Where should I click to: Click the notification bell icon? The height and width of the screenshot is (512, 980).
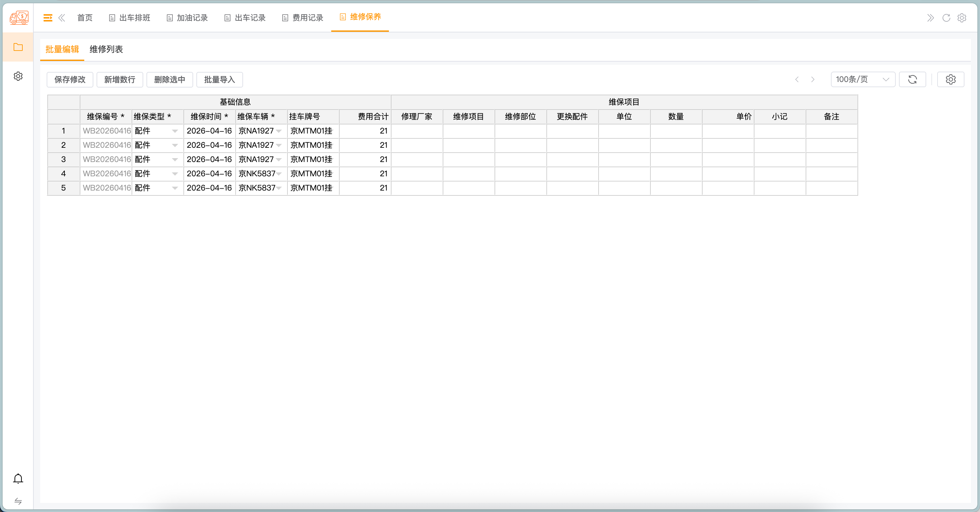18,479
